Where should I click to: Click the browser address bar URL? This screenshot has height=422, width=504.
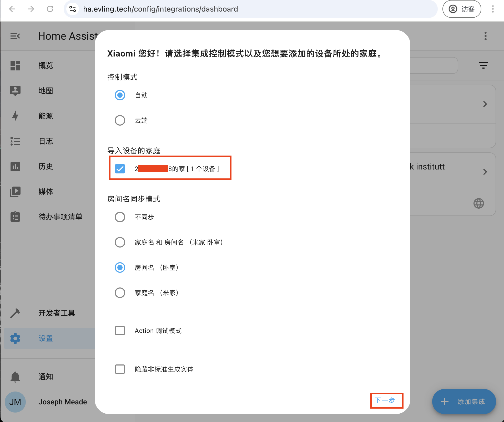tap(160, 9)
